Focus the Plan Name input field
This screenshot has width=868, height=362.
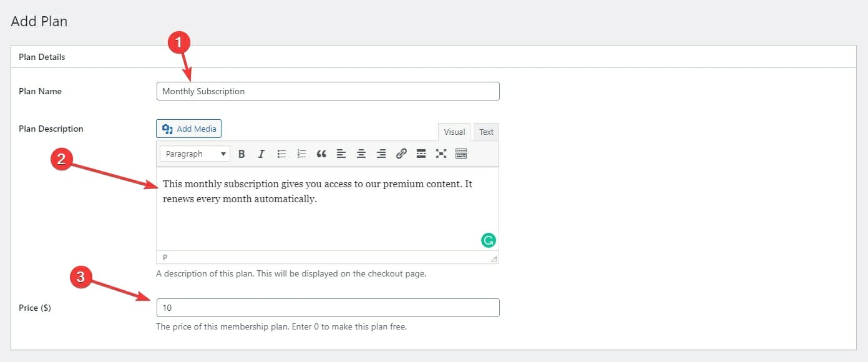(x=328, y=91)
